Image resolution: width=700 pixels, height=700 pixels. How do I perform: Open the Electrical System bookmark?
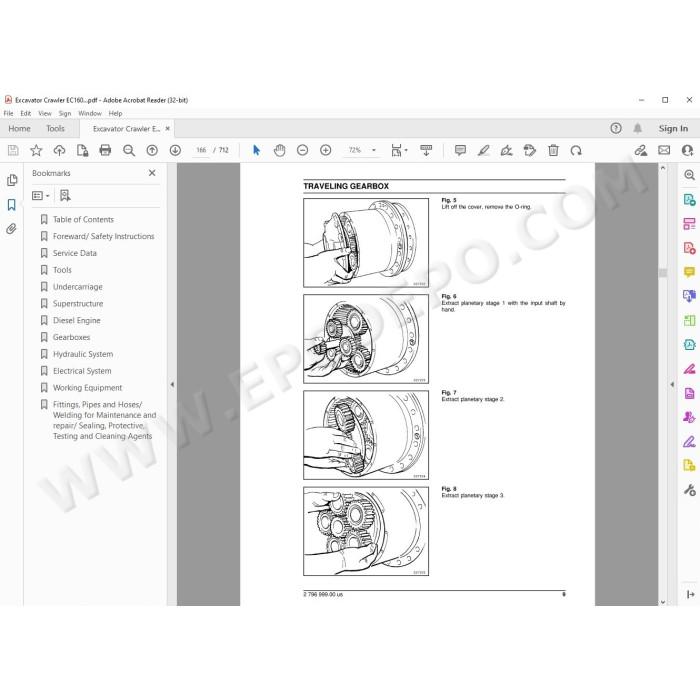pos(82,371)
